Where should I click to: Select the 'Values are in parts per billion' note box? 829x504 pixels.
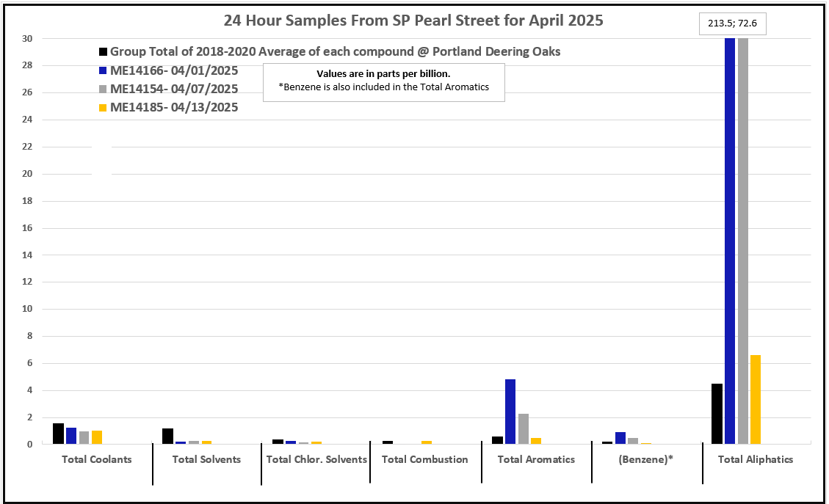pos(383,81)
